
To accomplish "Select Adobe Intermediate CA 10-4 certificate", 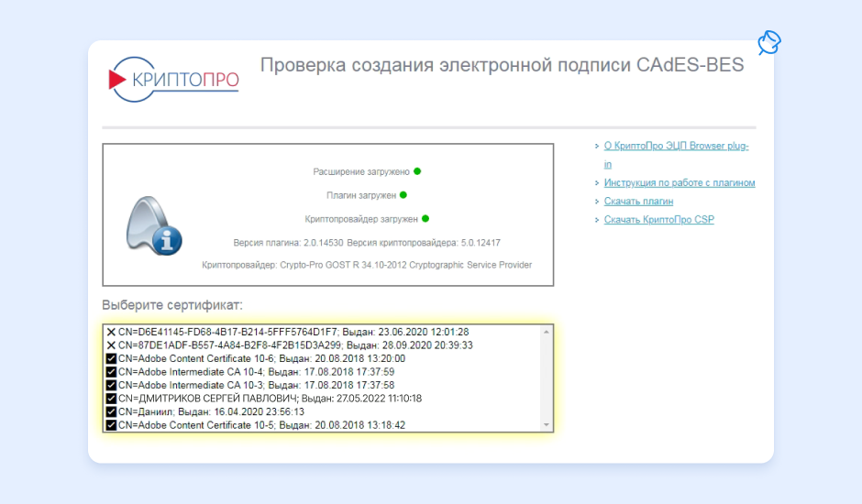I will [256, 372].
